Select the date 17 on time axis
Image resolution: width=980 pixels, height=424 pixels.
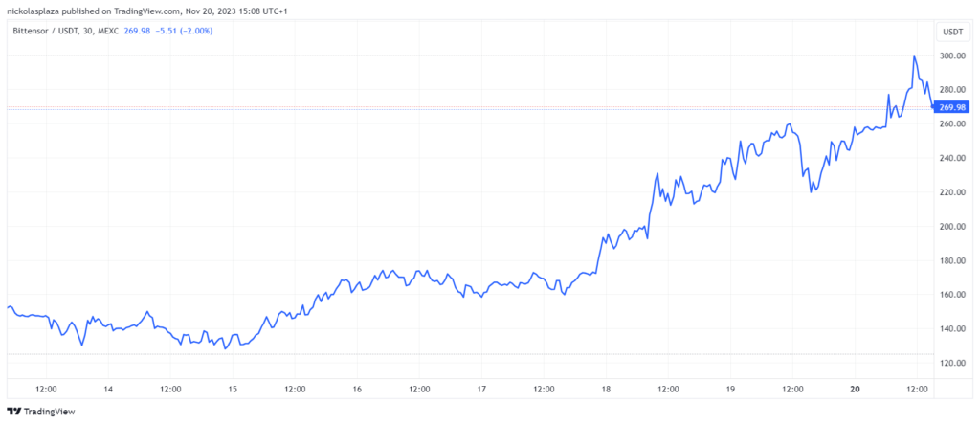tap(481, 389)
